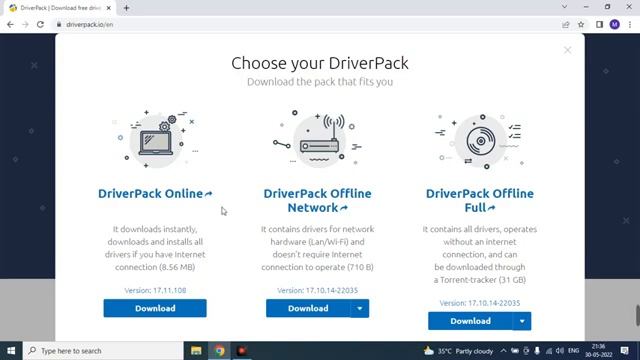Open browser side panel icon

coord(599,24)
